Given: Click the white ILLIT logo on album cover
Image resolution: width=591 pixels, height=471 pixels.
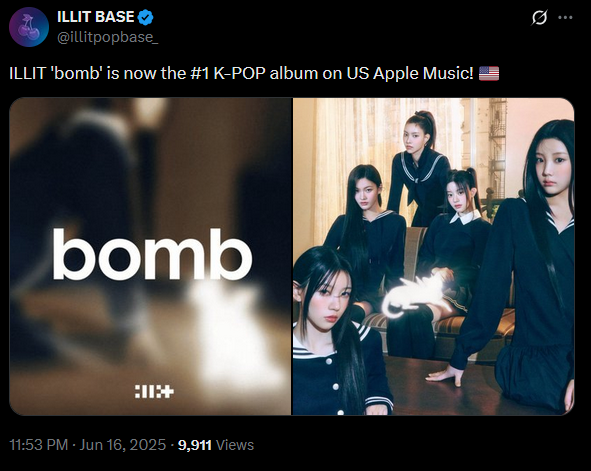Looking at the screenshot, I should click(154, 391).
